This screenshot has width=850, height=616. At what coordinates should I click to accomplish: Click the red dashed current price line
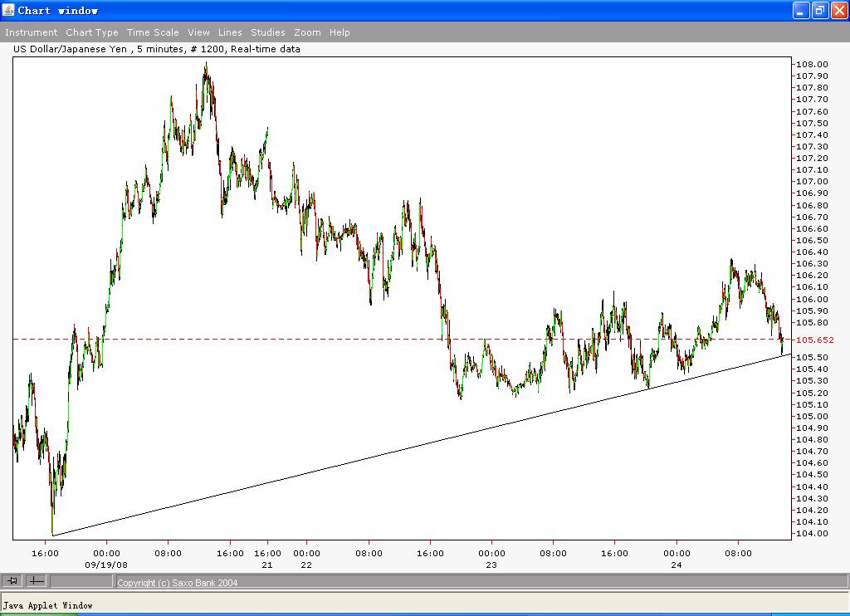249,339
